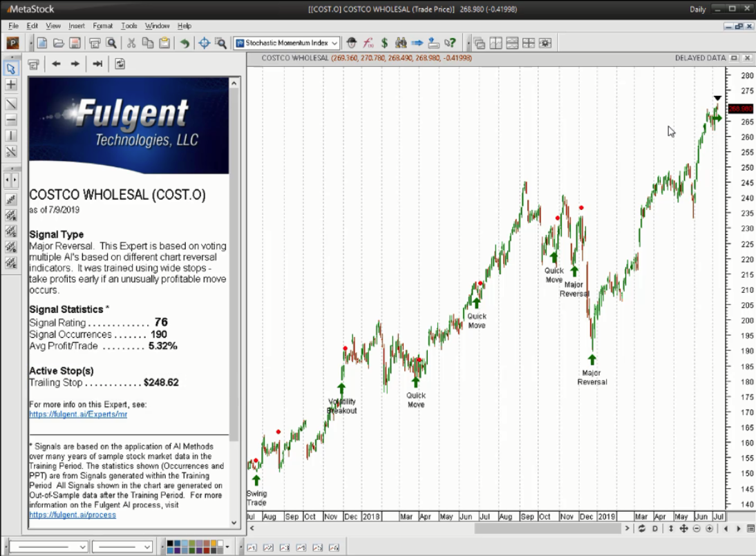Open the Power Console orange P icon
Screen dimensions: 756x556
pos(12,43)
